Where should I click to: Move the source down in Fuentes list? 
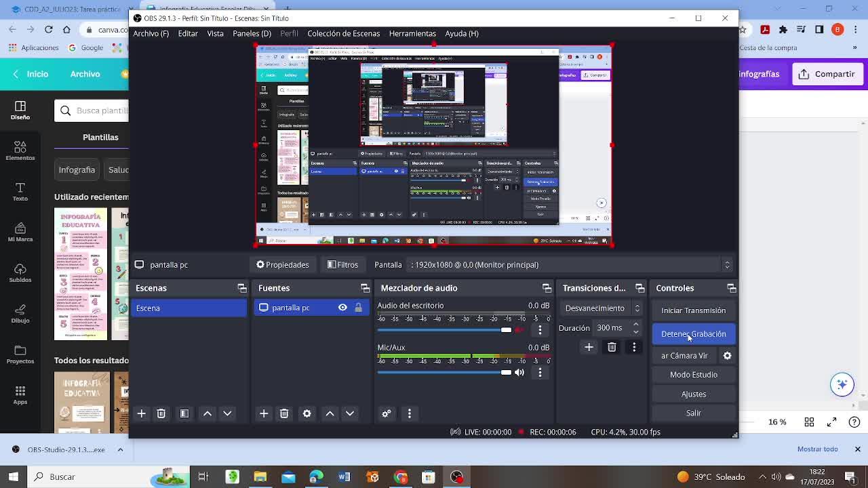[350, 413]
